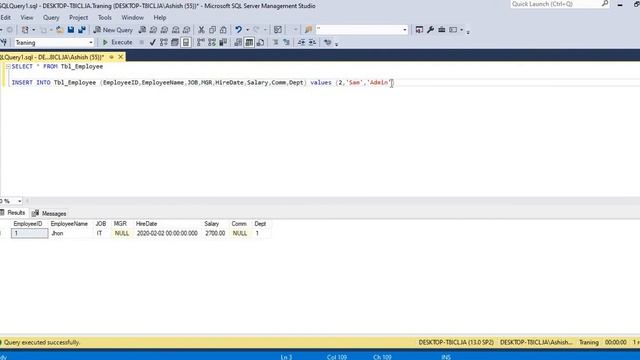Open the editor zoom percentage dropdown
The width and height of the screenshot is (640, 360).
point(19,201)
